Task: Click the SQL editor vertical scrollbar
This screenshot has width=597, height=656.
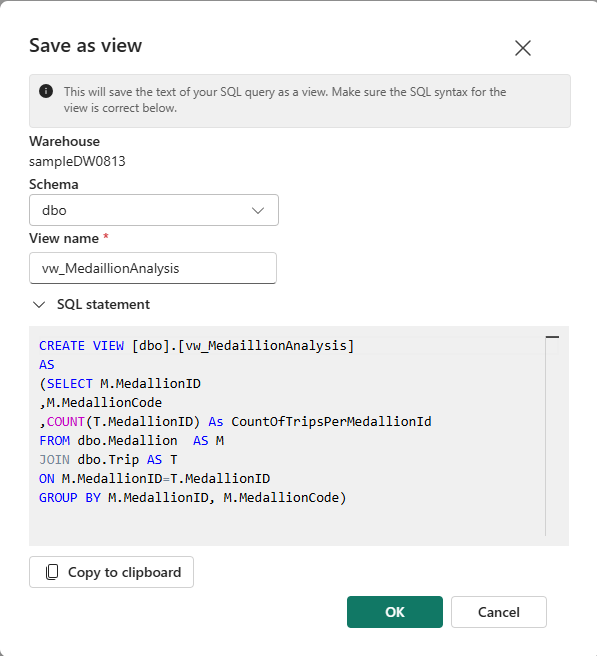Action: pyautogui.click(x=546, y=435)
